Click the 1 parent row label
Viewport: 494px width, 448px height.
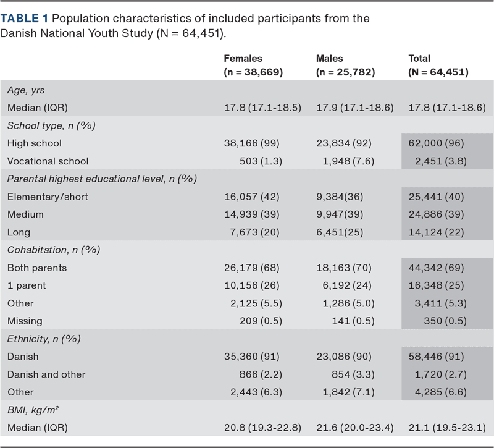coord(27,286)
